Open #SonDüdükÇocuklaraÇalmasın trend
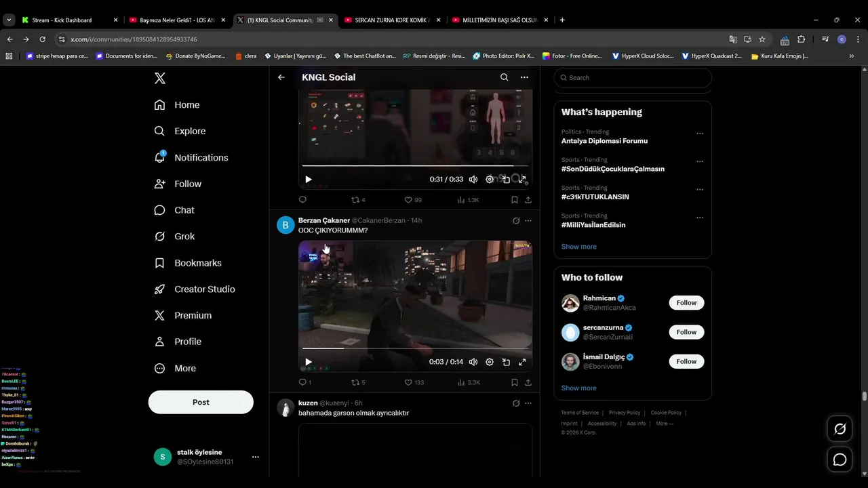The height and width of the screenshot is (488, 868). [x=613, y=169]
